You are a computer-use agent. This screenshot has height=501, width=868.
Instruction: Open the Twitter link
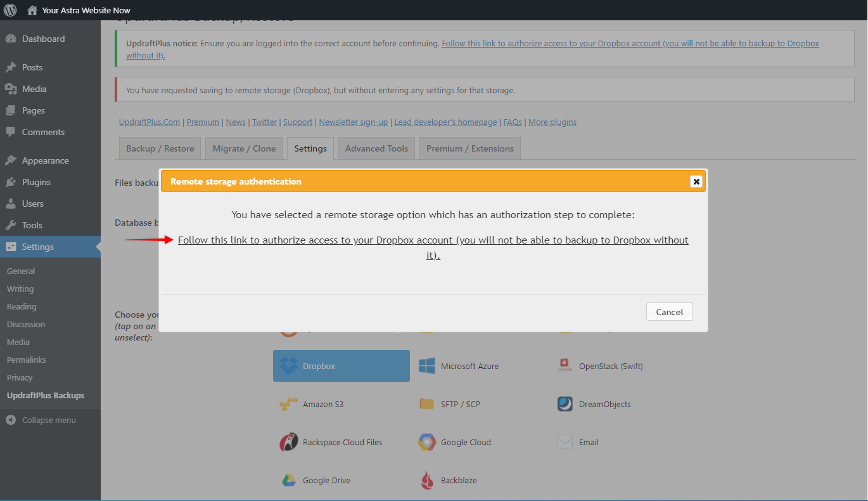tap(265, 122)
